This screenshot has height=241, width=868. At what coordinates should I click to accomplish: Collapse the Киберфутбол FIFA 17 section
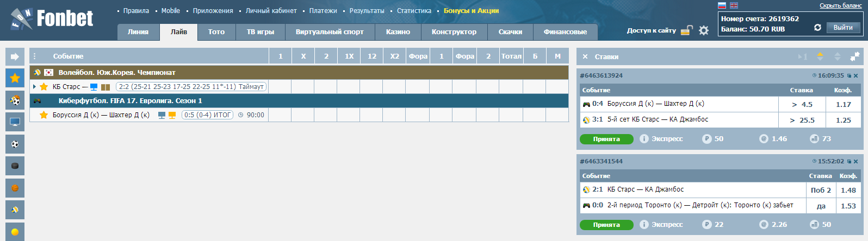(299, 101)
